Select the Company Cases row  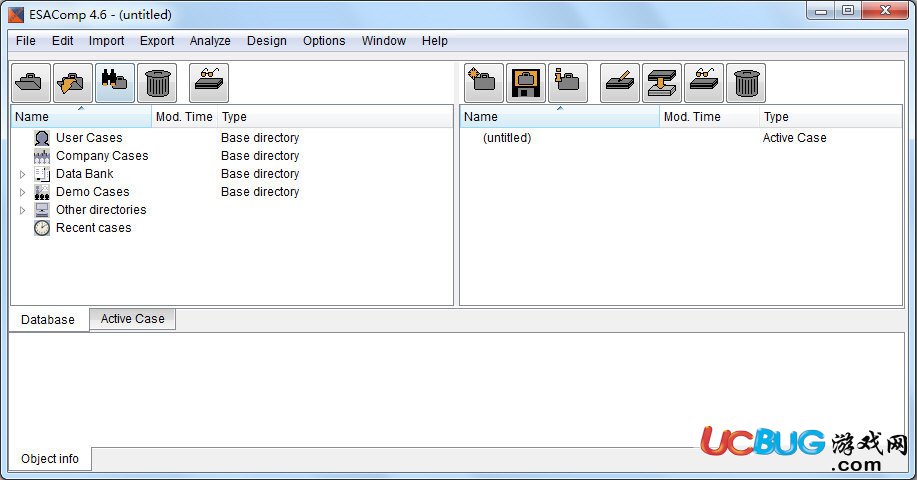tap(232, 156)
